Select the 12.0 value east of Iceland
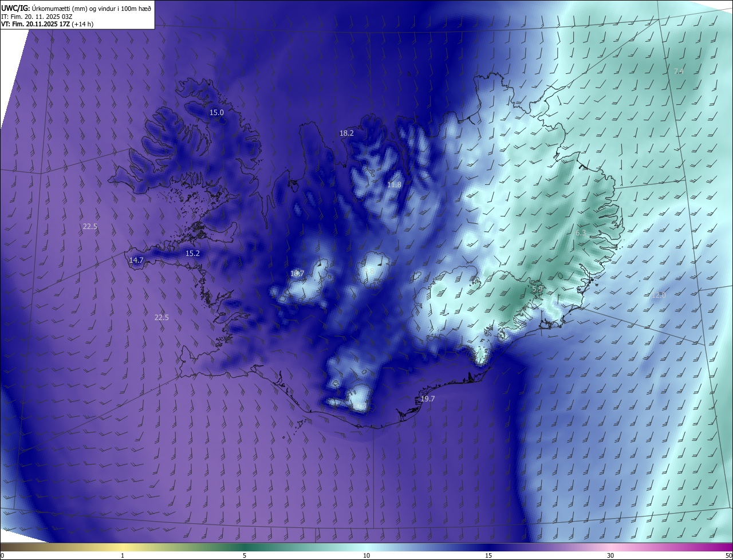This screenshot has width=733, height=560. pos(659,295)
